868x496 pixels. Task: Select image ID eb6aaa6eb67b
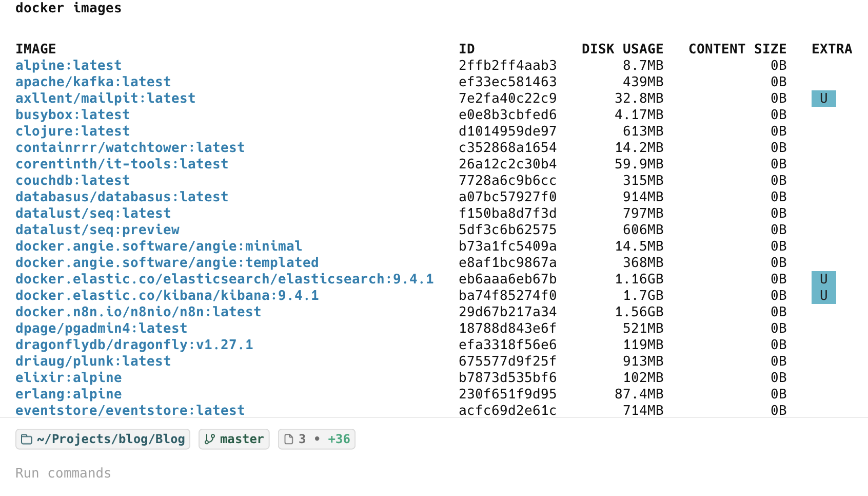tap(508, 279)
